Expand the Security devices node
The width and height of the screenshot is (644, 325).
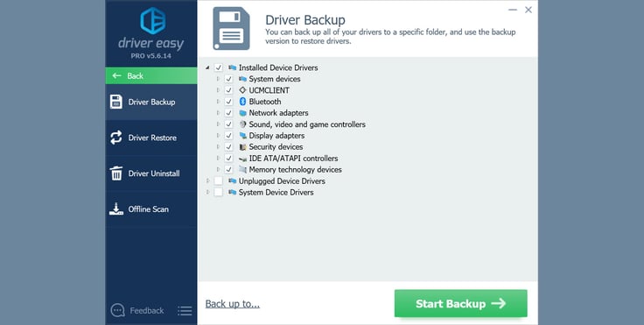click(x=218, y=147)
